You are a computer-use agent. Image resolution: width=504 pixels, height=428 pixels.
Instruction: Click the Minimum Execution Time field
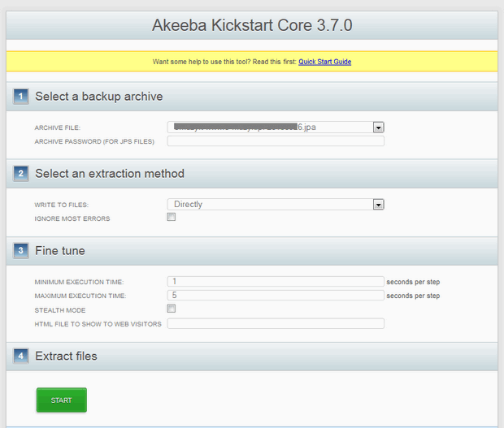pos(276,281)
